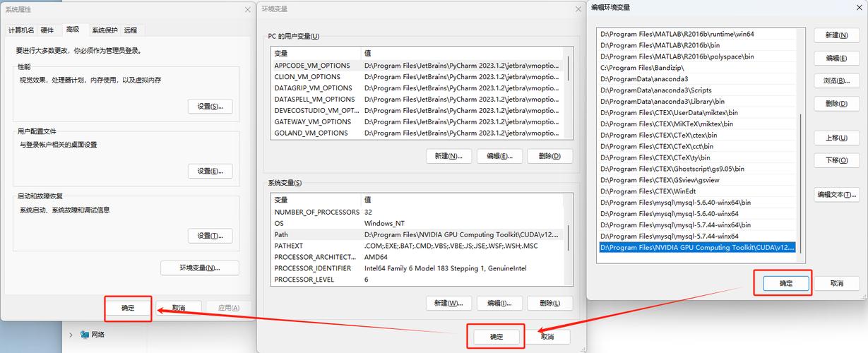Select the CTEX Ghostscript gs9.05\bin entry
This screenshot has height=353, width=868.
(697, 169)
